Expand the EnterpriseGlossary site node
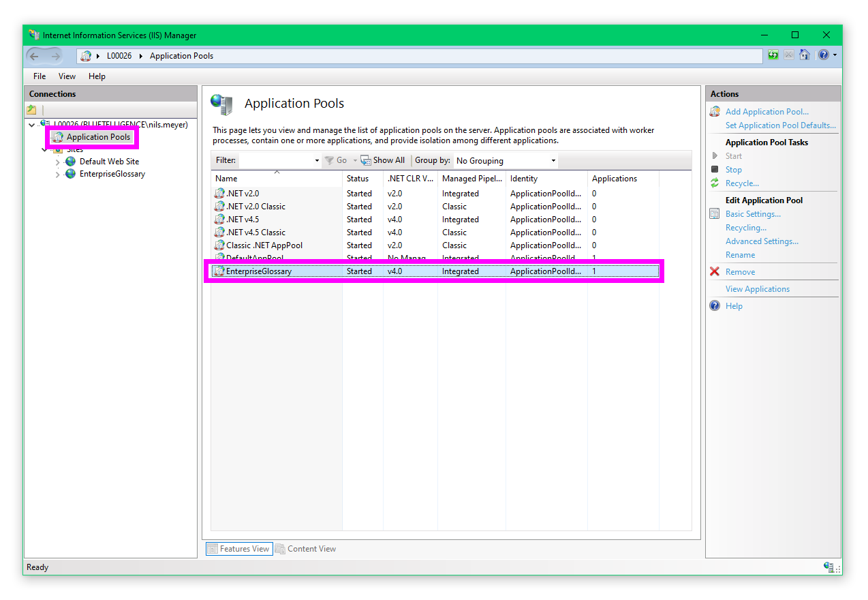Viewport: 868px width, 600px height. [x=58, y=175]
